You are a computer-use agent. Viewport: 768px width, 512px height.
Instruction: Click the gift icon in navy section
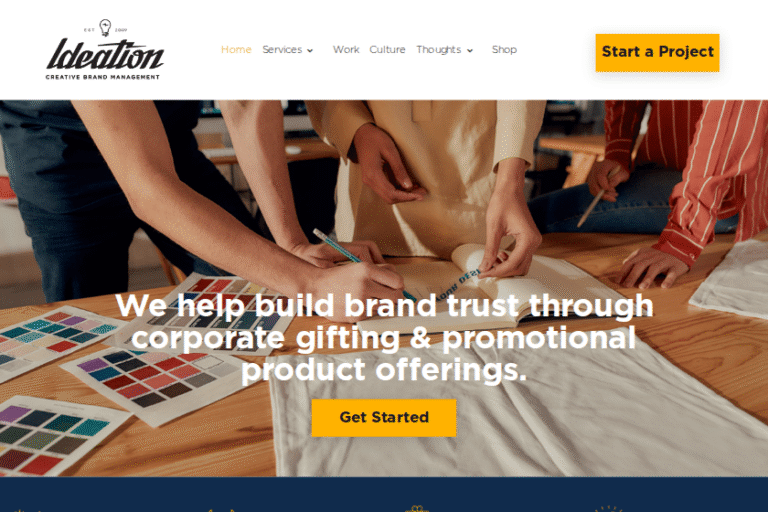pyautogui.click(x=416, y=509)
